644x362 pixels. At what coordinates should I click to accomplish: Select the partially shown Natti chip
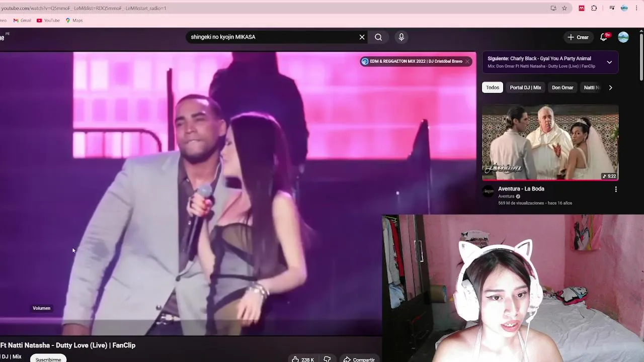tap(591, 87)
